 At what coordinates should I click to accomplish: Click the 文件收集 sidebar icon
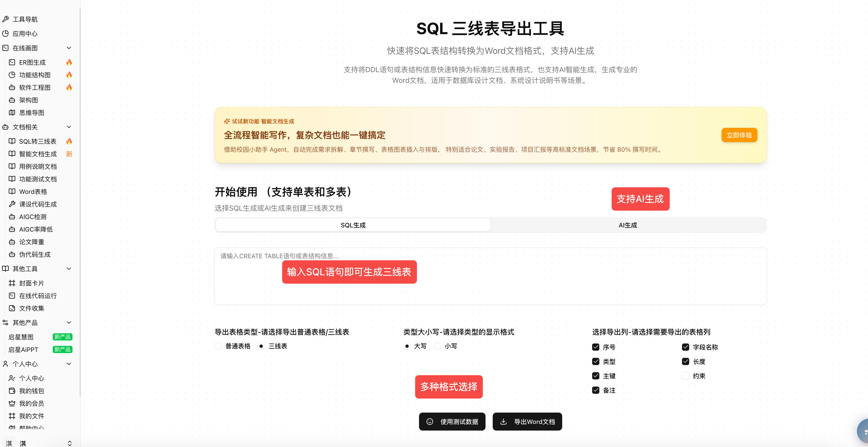[x=12, y=308]
